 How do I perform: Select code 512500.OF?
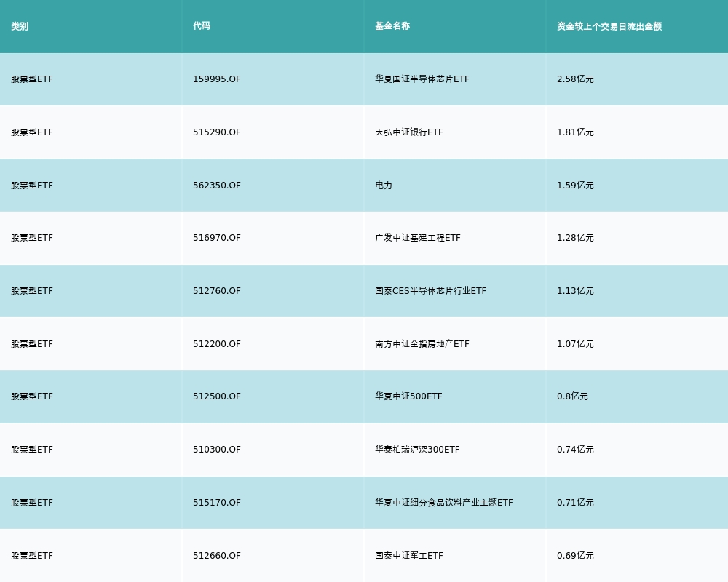[x=217, y=396]
